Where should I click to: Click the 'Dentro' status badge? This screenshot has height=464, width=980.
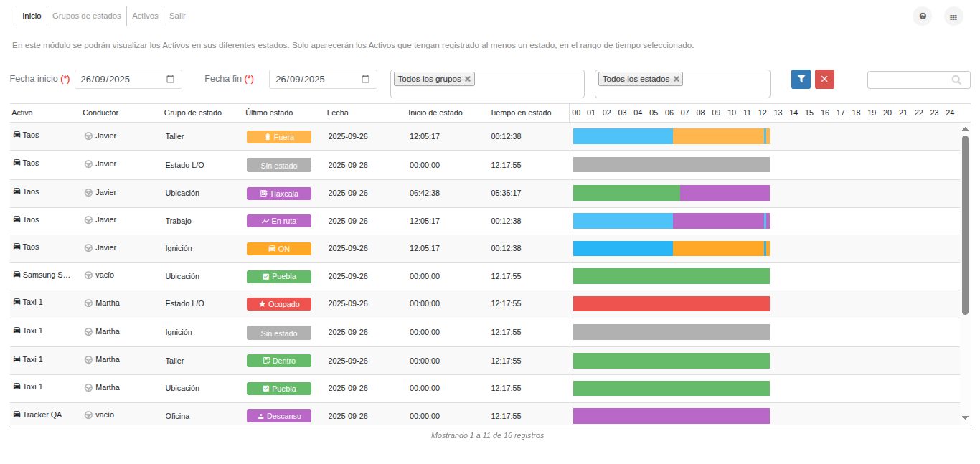click(x=279, y=361)
